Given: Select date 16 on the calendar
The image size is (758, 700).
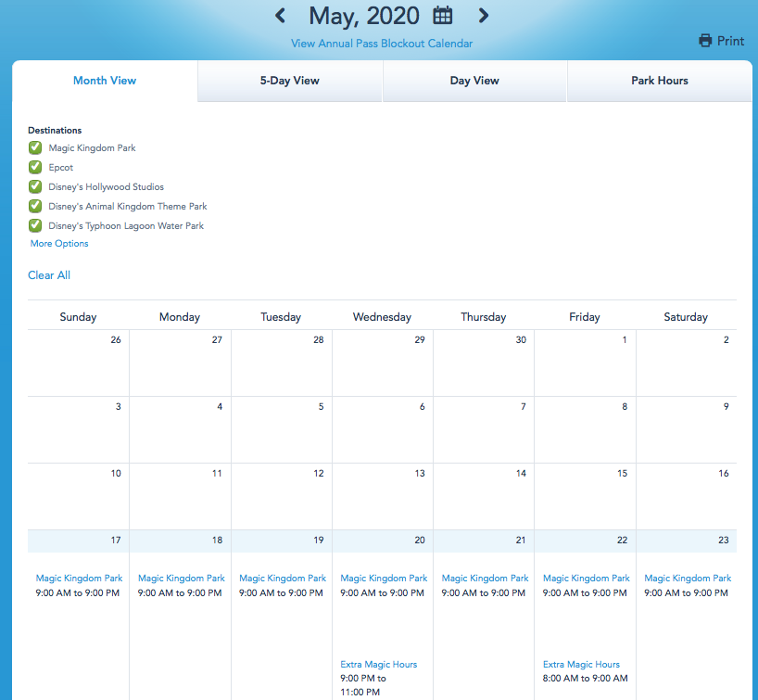Looking at the screenshot, I should [x=724, y=473].
